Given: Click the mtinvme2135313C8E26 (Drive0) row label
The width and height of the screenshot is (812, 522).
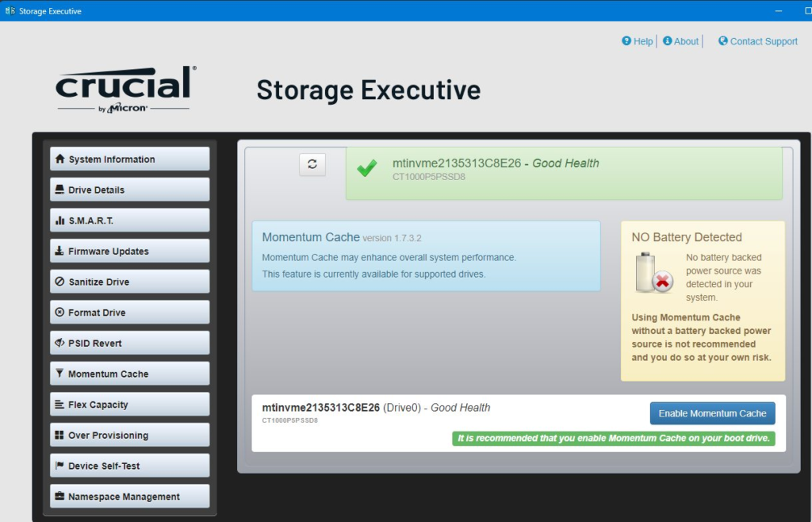Looking at the screenshot, I should click(x=376, y=408).
